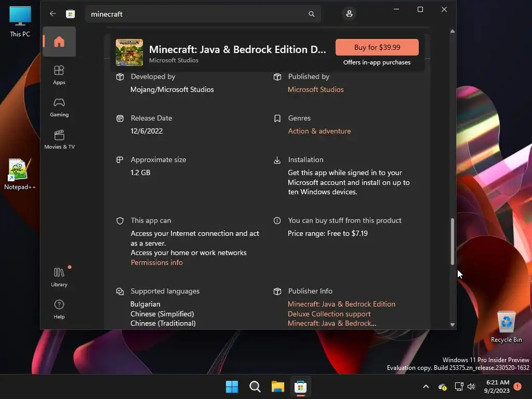Open Permissions info link

157,262
